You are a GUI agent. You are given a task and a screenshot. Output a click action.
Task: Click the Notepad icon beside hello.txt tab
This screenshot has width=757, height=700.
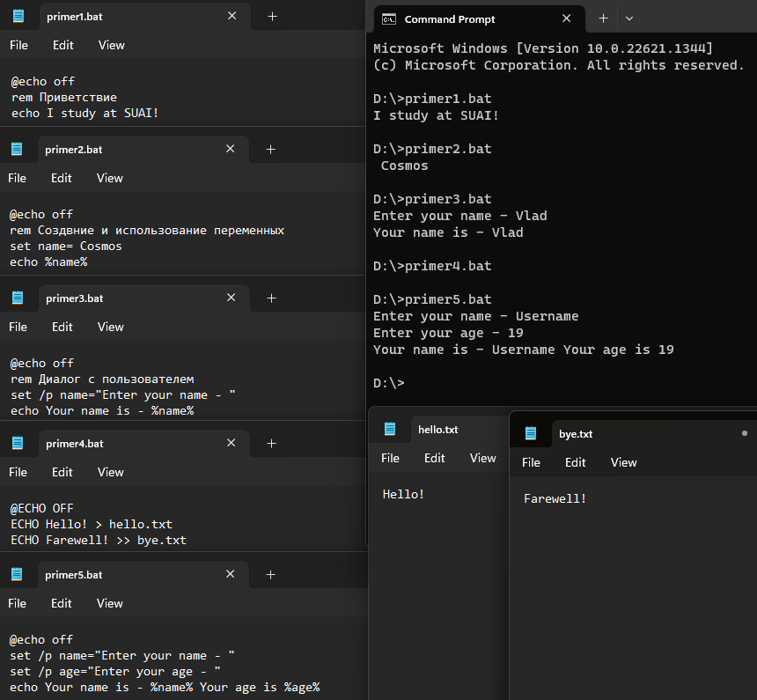(390, 429)
